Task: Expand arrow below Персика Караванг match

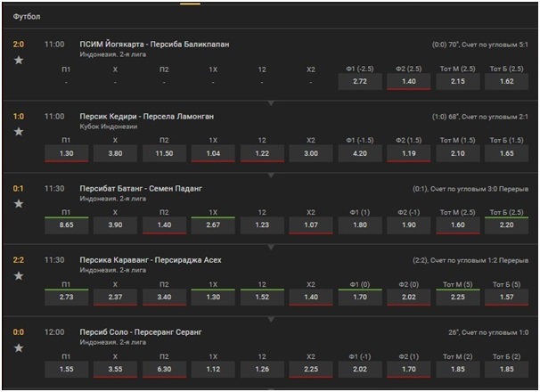Action: coord(271,320)
